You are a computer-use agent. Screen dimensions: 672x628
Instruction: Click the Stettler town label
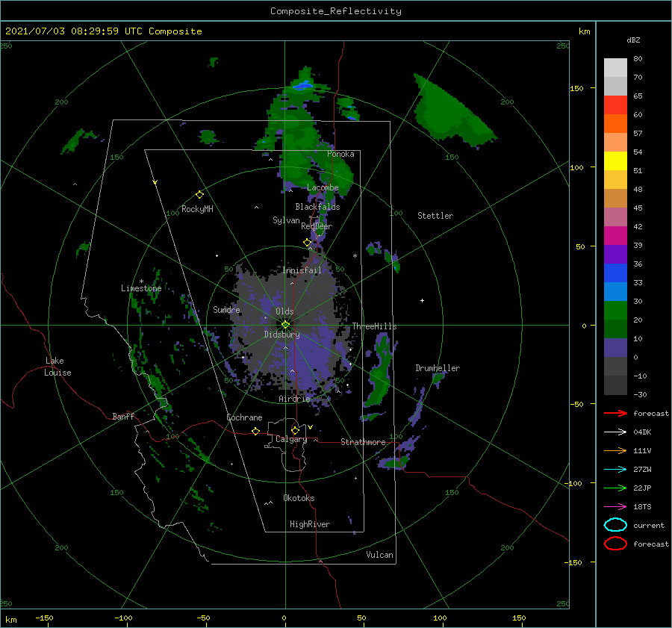click(435, 216)
